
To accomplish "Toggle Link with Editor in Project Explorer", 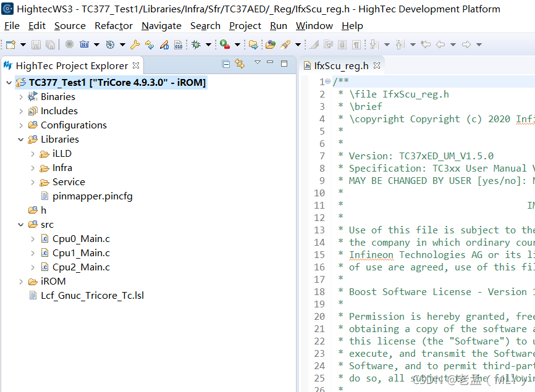I will point(240,64).
